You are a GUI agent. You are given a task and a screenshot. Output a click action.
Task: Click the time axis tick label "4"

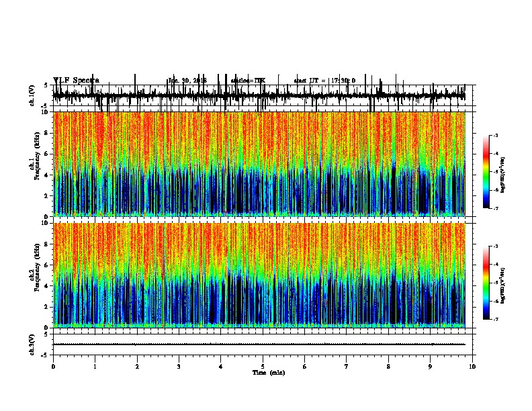coord(220,367)
